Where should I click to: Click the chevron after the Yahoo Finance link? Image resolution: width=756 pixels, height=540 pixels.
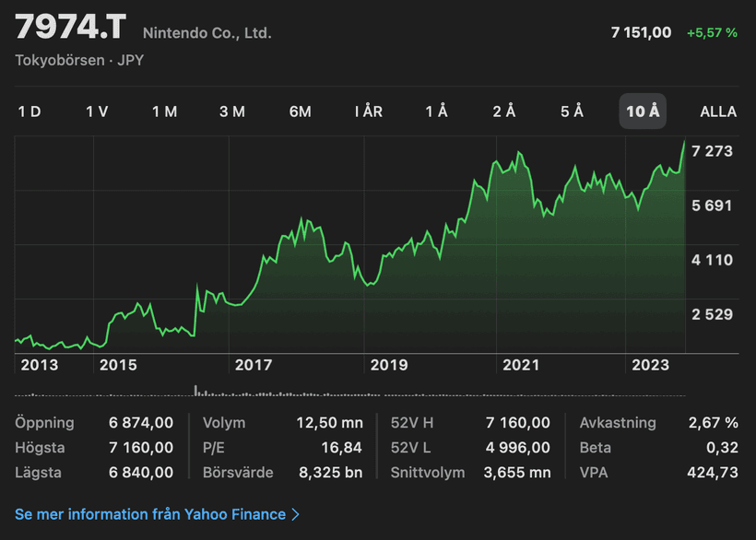pyautogui.click(x=296, y=514)
